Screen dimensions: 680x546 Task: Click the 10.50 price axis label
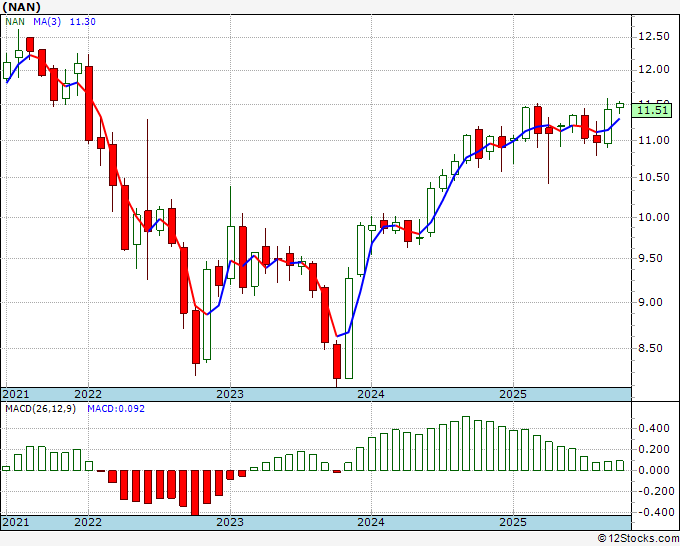click(654, 177)
